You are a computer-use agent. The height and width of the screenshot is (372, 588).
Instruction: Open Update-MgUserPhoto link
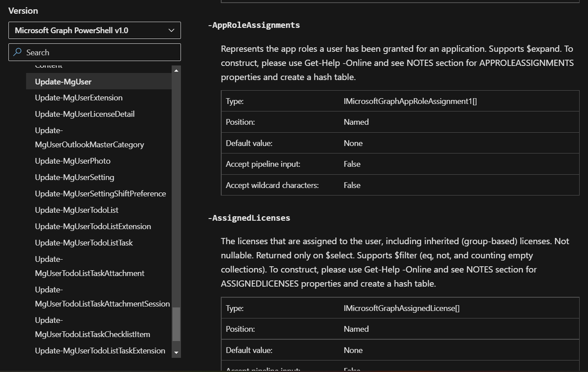tap(73, 161)
